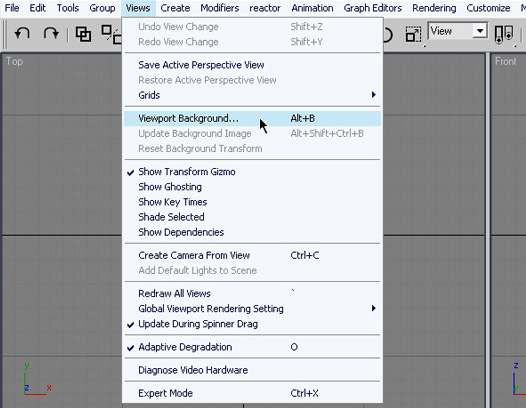
Task: Select the Link overlapping squares icon
Action: 83,34
